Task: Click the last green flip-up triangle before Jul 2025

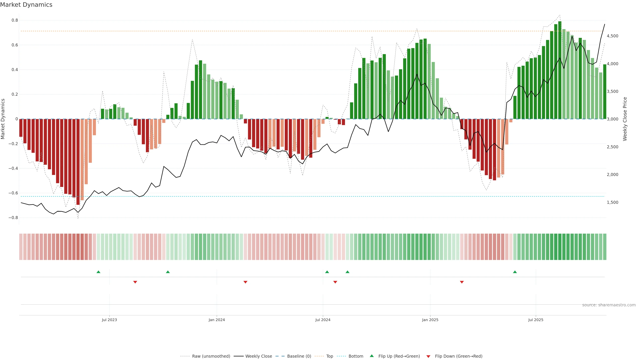Action: click(515, 272)
